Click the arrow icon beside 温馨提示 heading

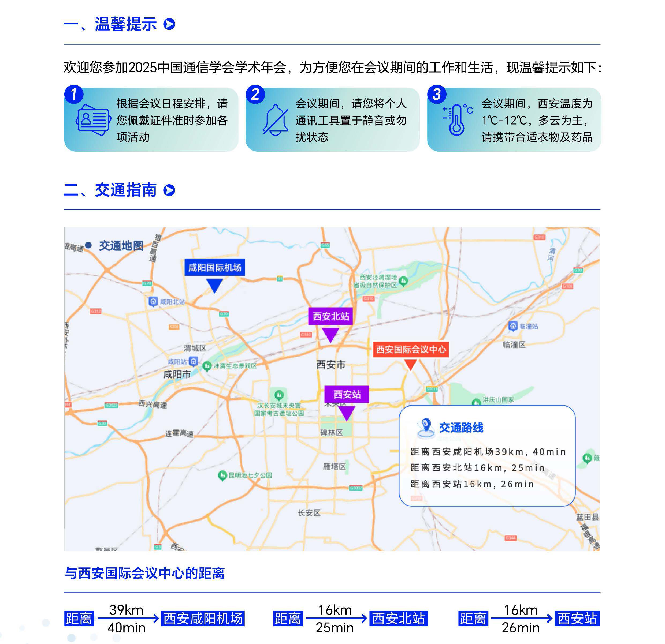(x=169, y=24)
